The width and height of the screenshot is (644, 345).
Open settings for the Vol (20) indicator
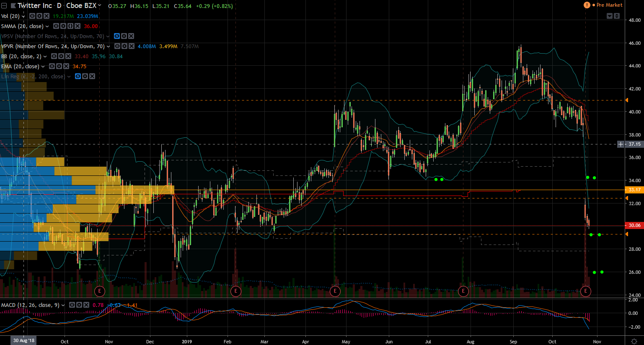pos(39,16)
